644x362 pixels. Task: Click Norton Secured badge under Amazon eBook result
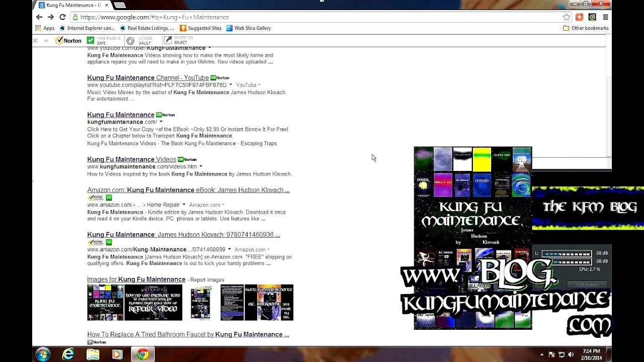click(96, 198)
